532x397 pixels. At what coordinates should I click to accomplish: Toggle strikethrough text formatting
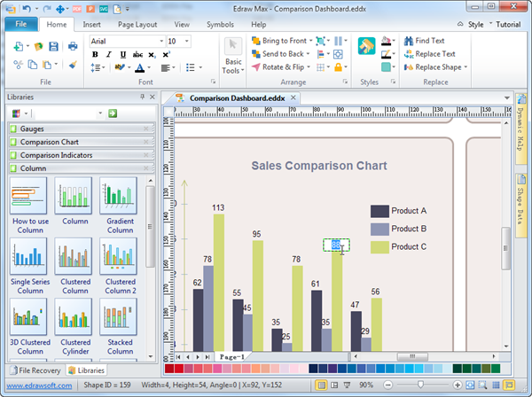coord(138,54)
